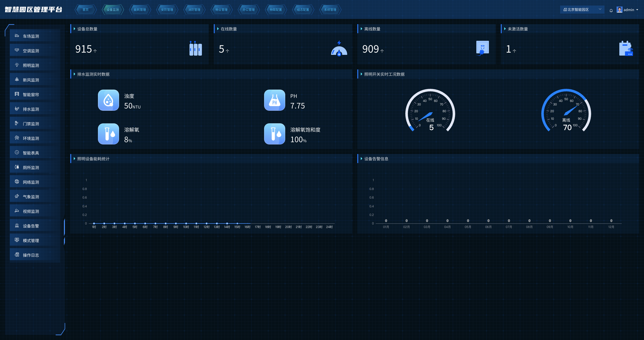Click the 溶解氧饱和度 test tube icon
The height and width of the screenshot is (340, 644).
click(x=275, y=134)
